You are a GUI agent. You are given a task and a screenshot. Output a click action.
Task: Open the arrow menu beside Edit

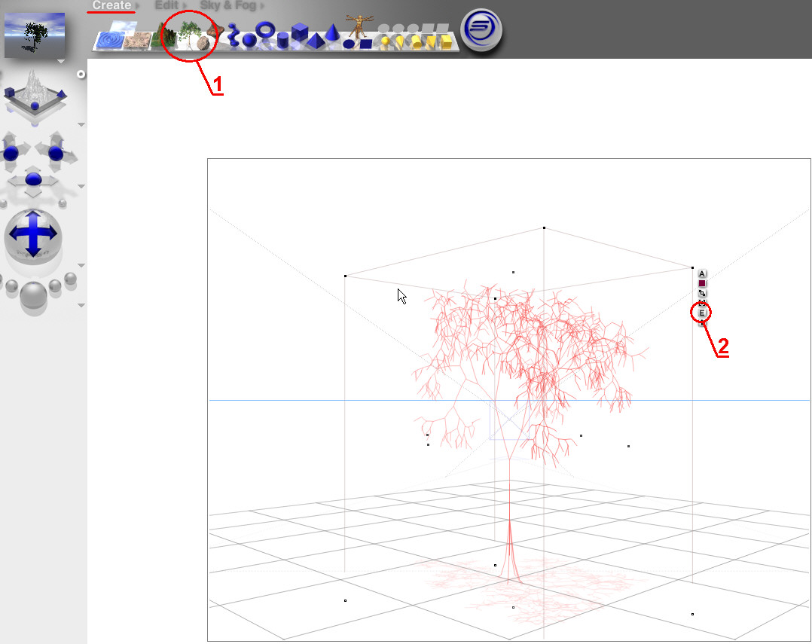pos(184,6)
